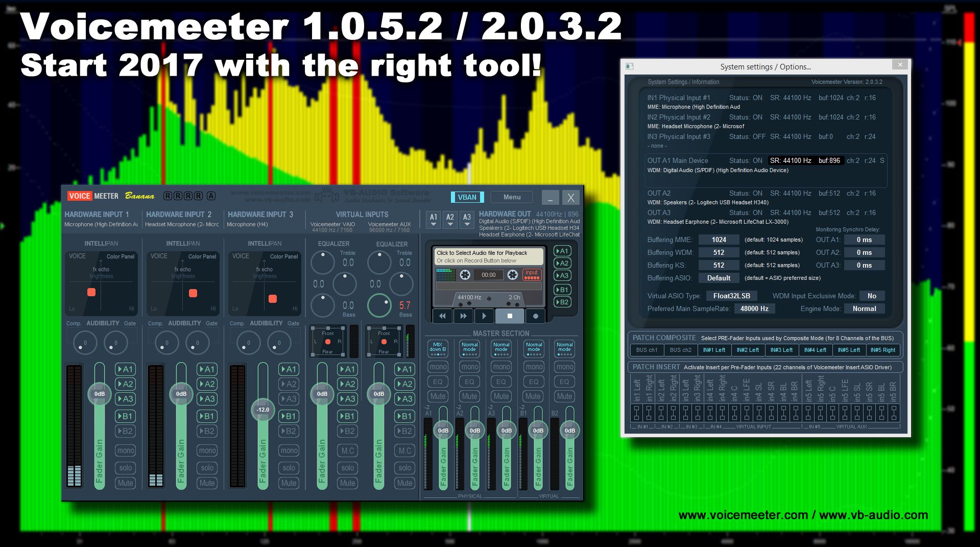
Task: Mute Hardware Input 1 strip
Action: (125, 483)
